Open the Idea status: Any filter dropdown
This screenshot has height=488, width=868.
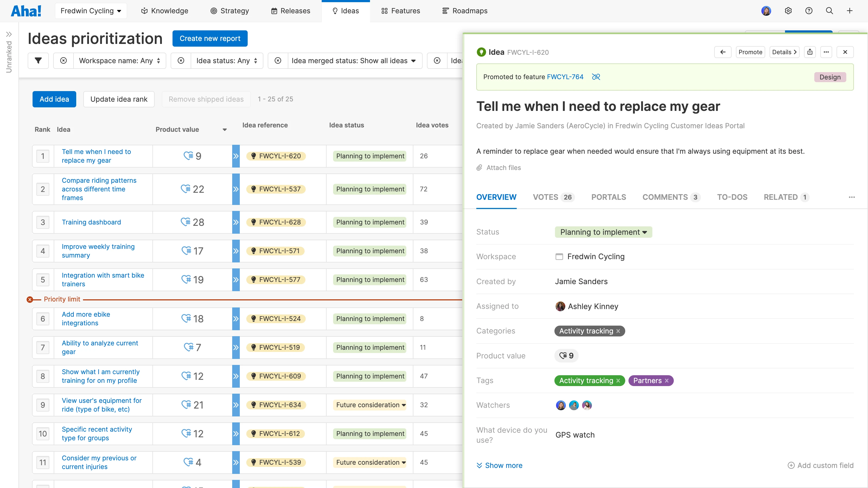[226, 61]
